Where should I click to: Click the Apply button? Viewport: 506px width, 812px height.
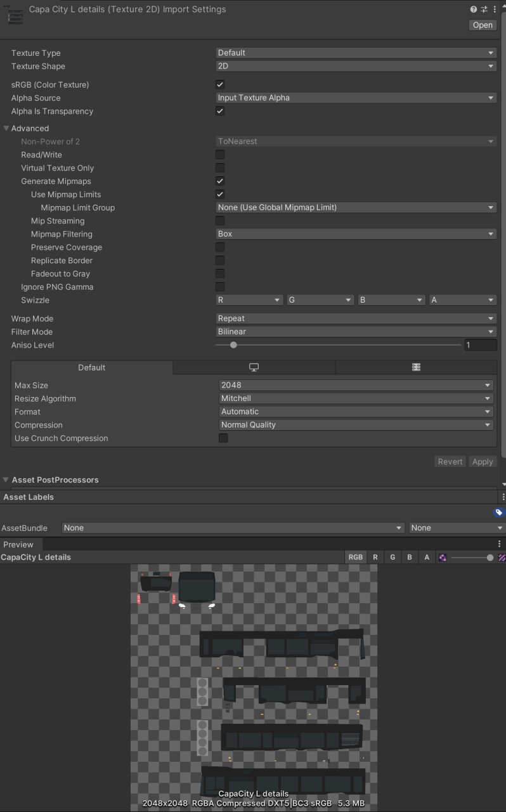point(483,462)
